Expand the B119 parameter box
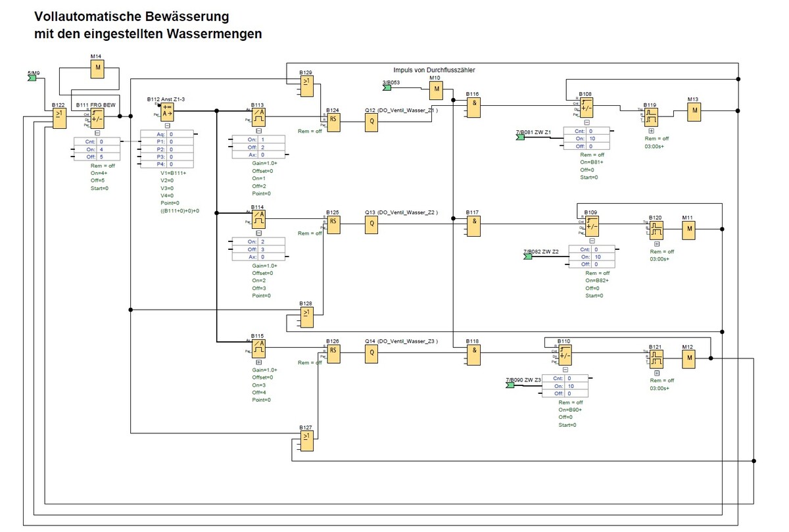789x532 pixels. pos(651,131)
